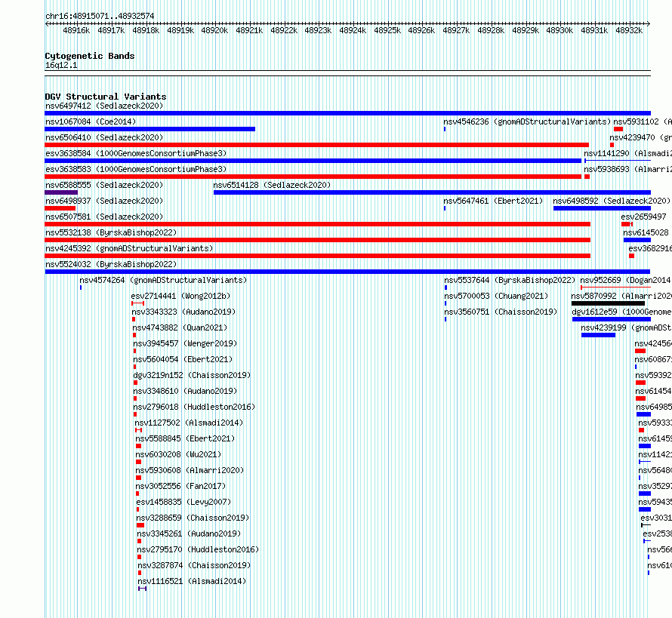This screenshot has width=672, height=618.
Task: Select dgv3219n152 (Chaisson2019) label
Action: click(192, 375)
